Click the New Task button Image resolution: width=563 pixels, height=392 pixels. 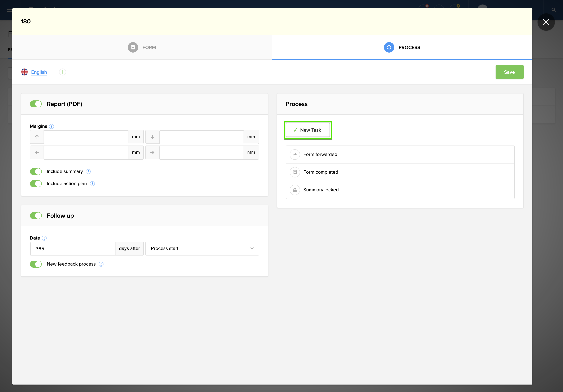308,130
